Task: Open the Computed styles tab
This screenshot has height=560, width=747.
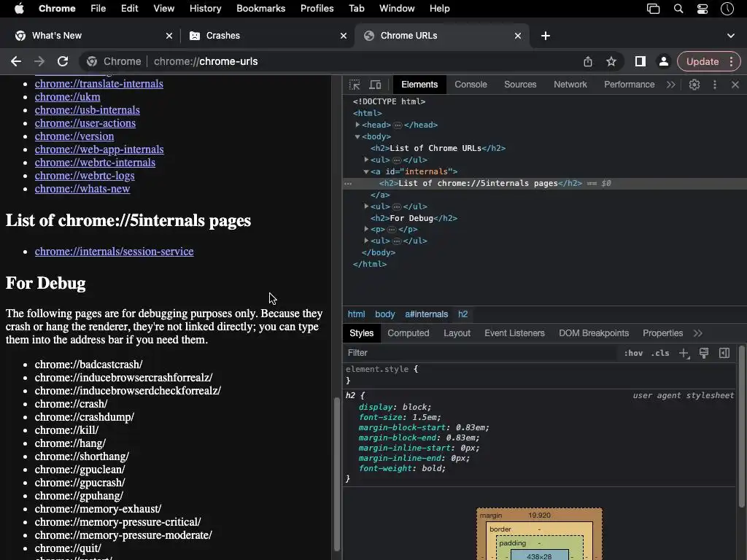Action: pos(409,333)
